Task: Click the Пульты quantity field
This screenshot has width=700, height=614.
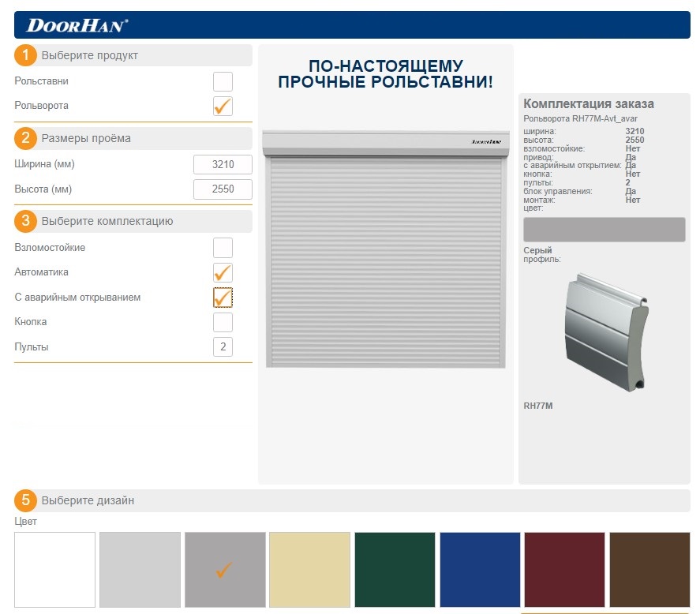Action: pyautogui.click(x=223, y=347)
